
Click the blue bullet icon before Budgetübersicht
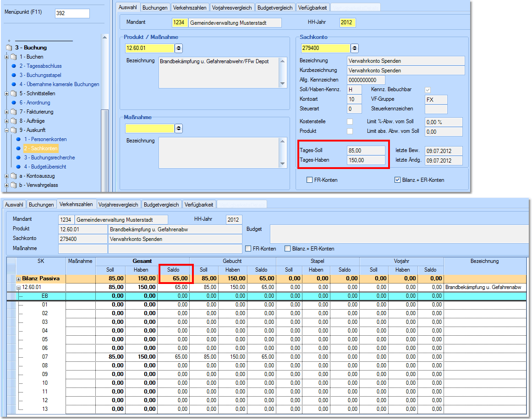coord(19,167)
